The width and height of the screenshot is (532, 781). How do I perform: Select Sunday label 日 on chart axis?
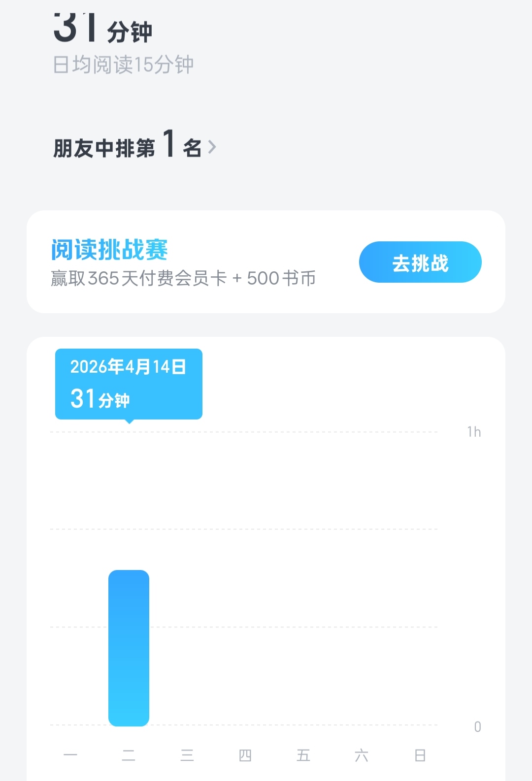click(x=420, y=755)
